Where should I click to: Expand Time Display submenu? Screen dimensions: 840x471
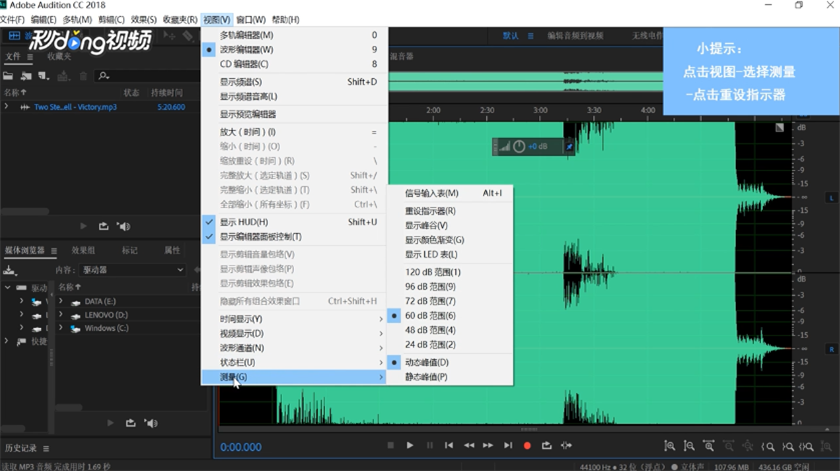click(x=294, y=319)
